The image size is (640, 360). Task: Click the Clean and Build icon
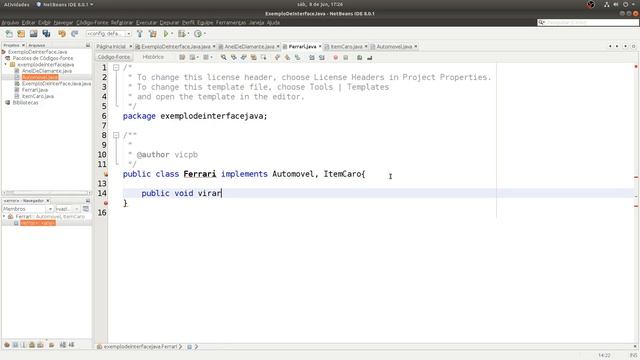point(153,34)
